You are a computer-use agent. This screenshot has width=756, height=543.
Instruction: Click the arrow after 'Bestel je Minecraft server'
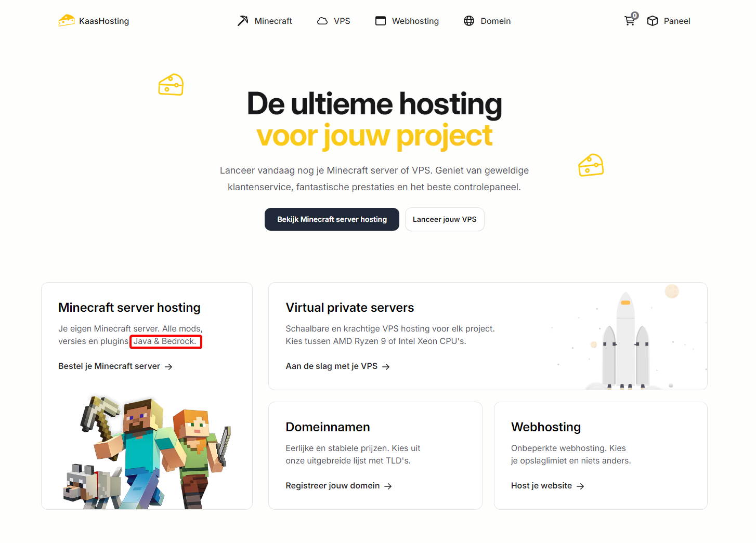(x=168, y=367)
